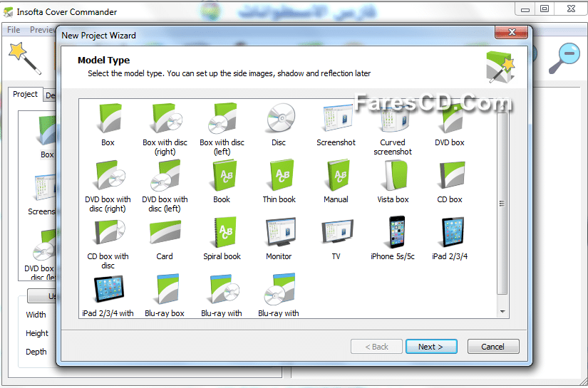This screenshot has width=588, height=388.
Task: Select the Monitor model
Action: click(279, 239)
